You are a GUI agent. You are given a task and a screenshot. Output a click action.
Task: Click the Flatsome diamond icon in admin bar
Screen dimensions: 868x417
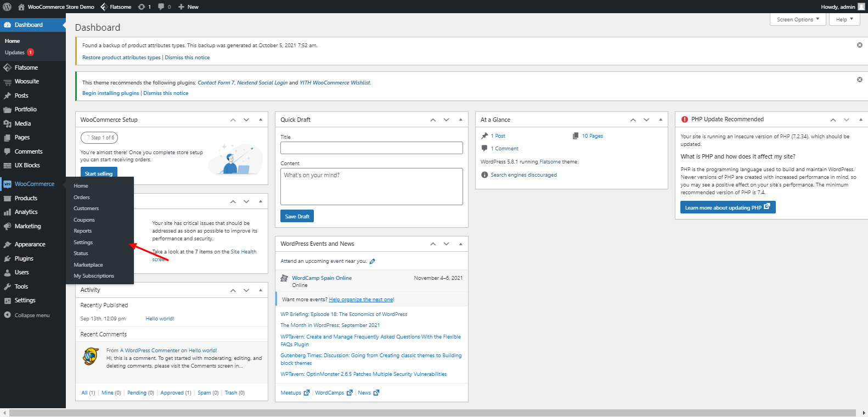pos(103,7)
